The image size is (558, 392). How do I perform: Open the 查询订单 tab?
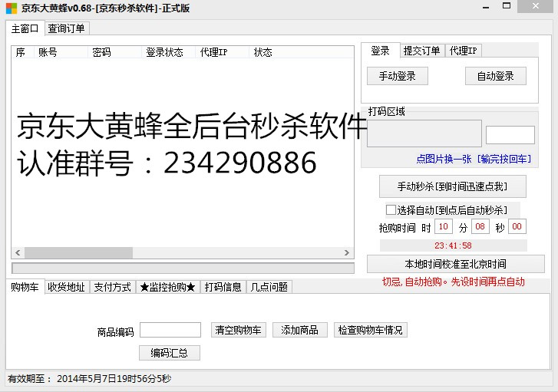pyautogui.click(x=67, y=28)
